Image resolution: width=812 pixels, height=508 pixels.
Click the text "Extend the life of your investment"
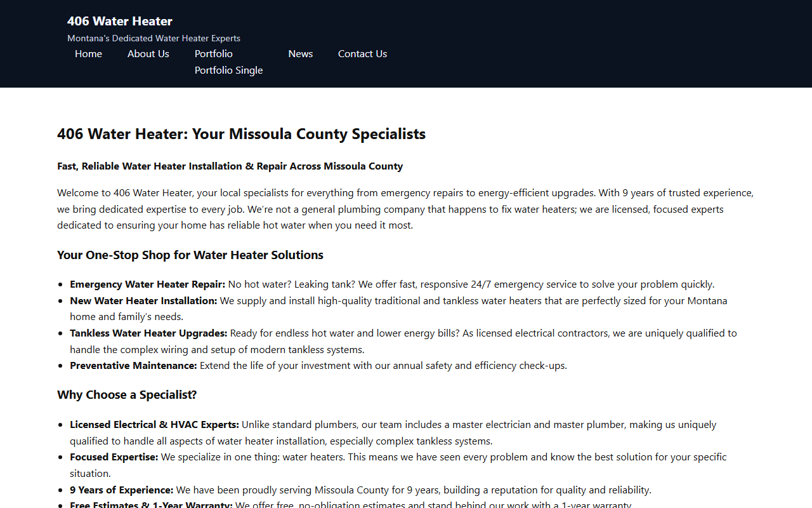(x=276, y=366)
